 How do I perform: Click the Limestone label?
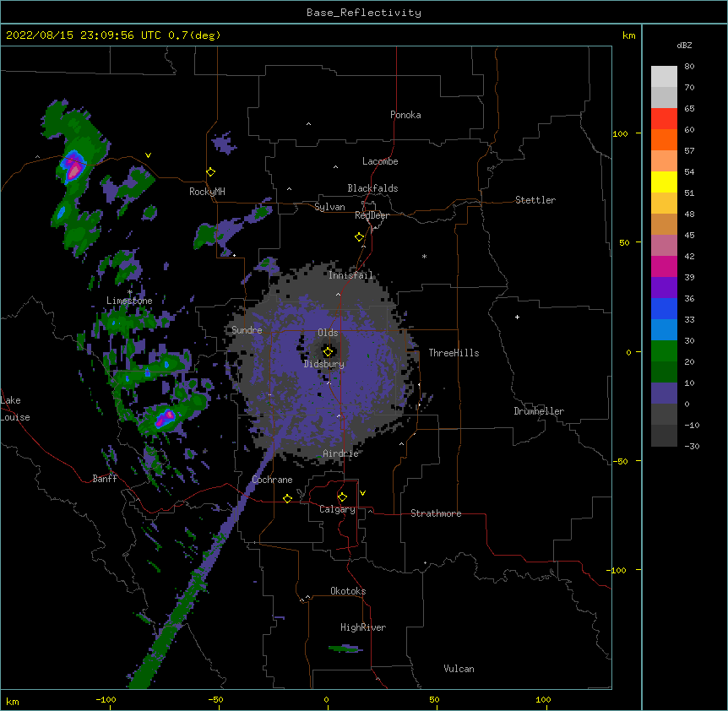(129, 301)
